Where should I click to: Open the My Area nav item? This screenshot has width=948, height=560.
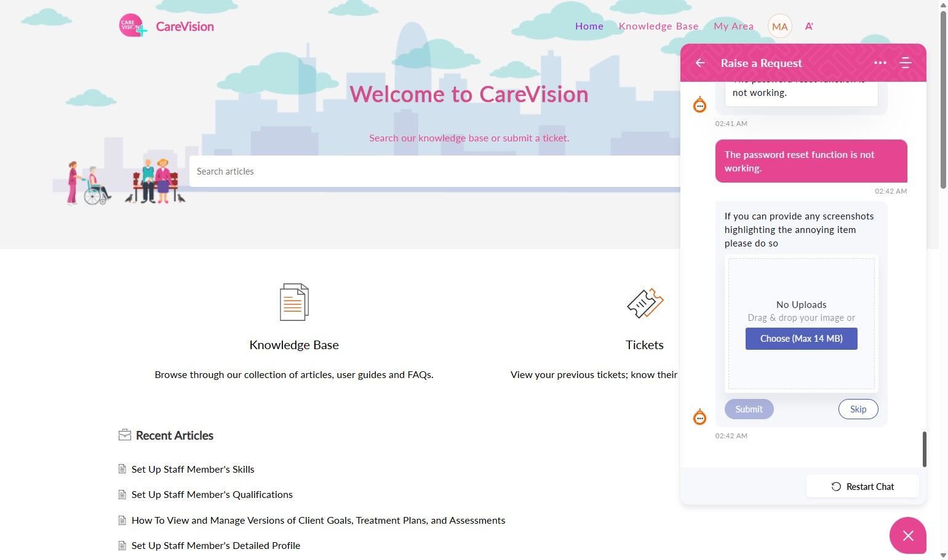pos(734,26)
